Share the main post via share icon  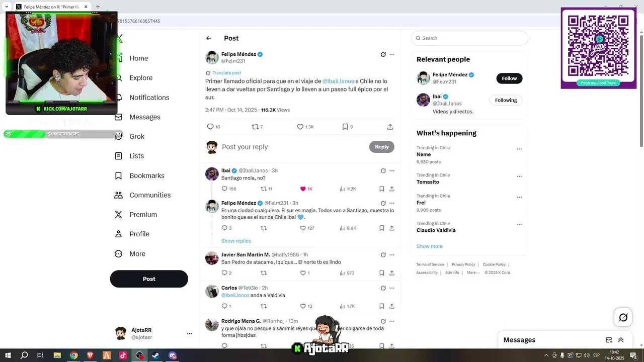390,127
